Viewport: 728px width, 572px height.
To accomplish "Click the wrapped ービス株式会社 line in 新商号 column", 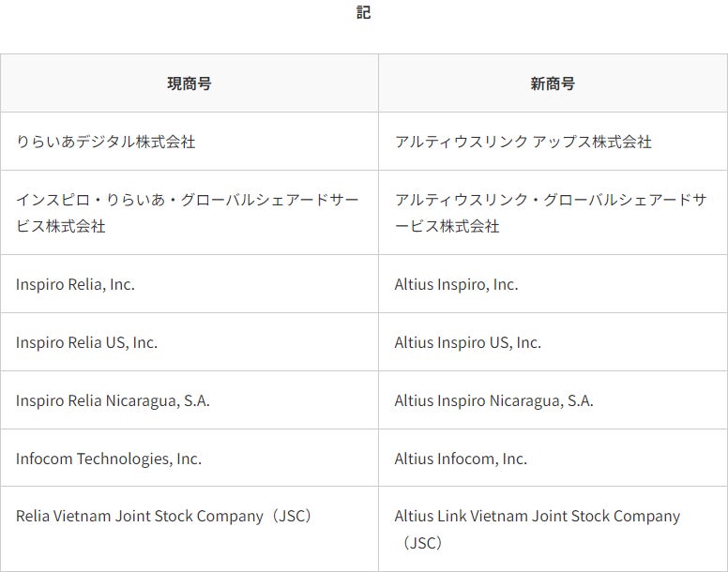I will (447, 226).
